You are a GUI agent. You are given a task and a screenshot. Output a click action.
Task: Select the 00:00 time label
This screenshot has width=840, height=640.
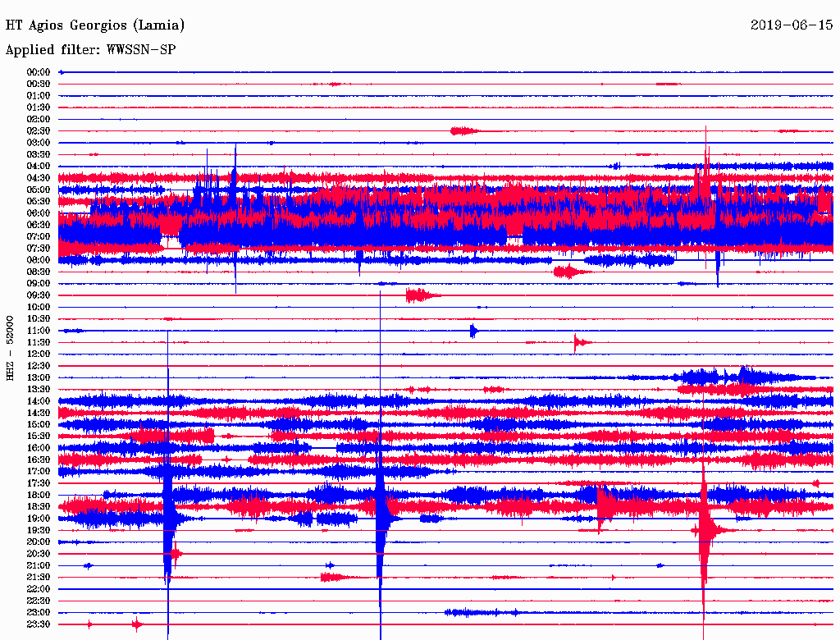[39, 72]
